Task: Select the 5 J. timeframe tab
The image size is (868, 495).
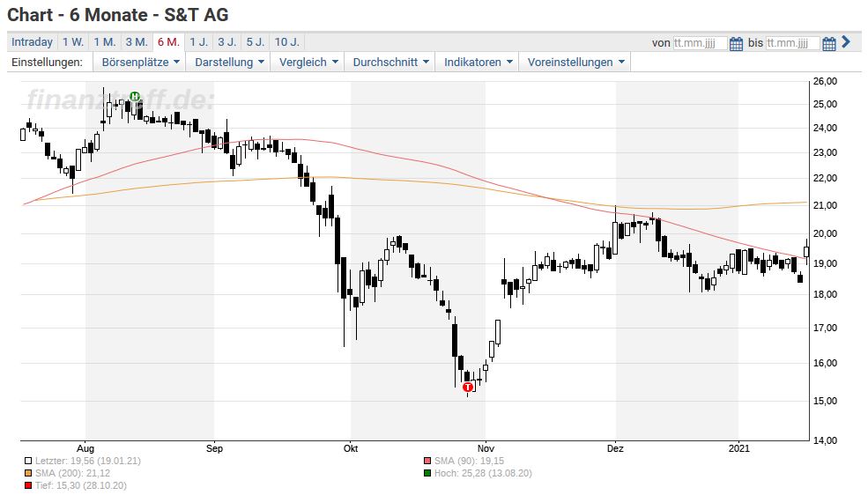Action: click(256, 42)
